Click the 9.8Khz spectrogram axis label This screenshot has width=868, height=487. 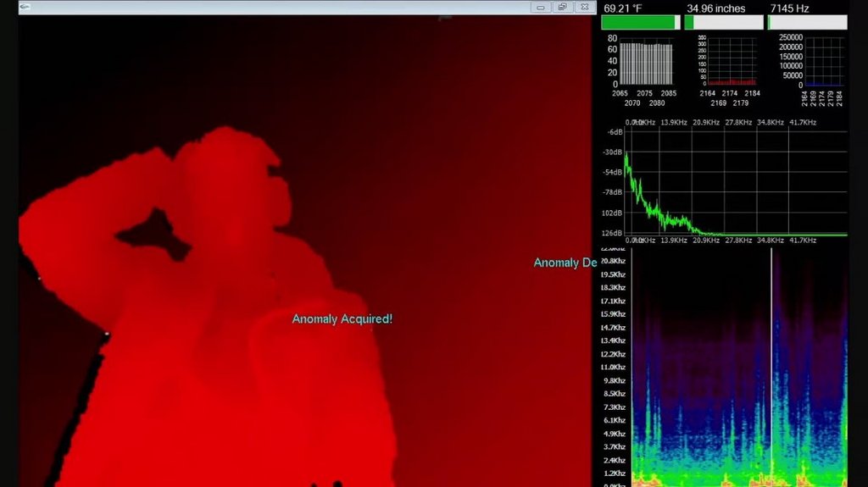(615, 380)
